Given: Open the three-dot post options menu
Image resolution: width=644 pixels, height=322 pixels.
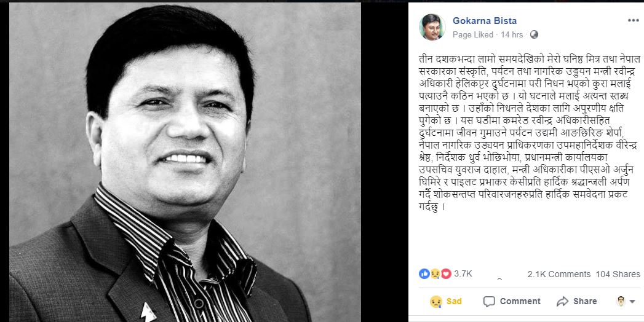Looking at the screenshot, I should pyautogui.click(x=633, y=21).
